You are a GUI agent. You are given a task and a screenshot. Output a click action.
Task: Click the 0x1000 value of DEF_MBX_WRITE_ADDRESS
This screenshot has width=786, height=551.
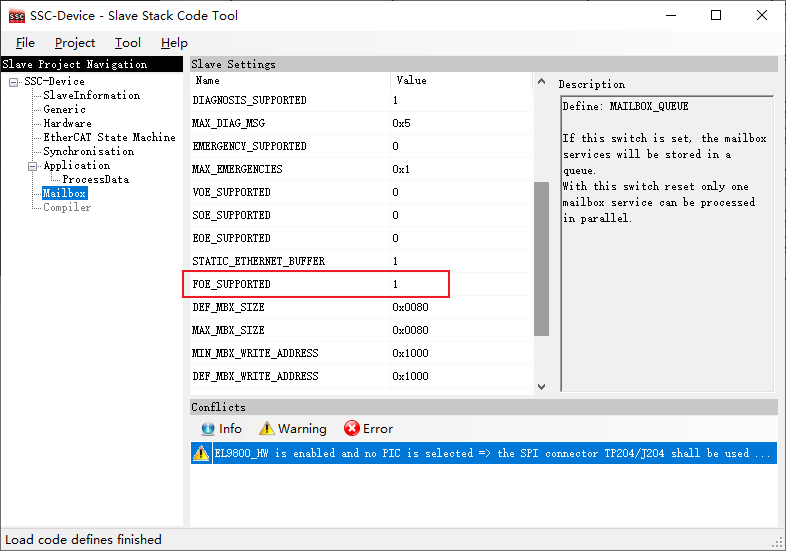(410, 377)
